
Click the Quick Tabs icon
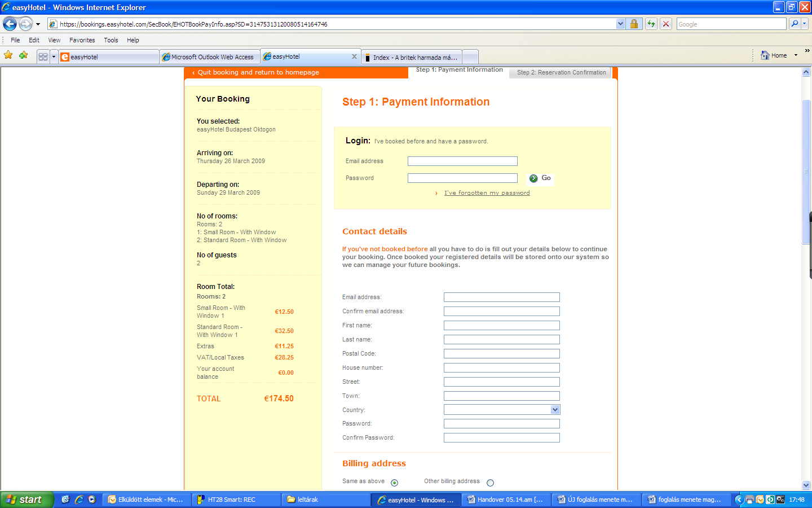(43, 57)
